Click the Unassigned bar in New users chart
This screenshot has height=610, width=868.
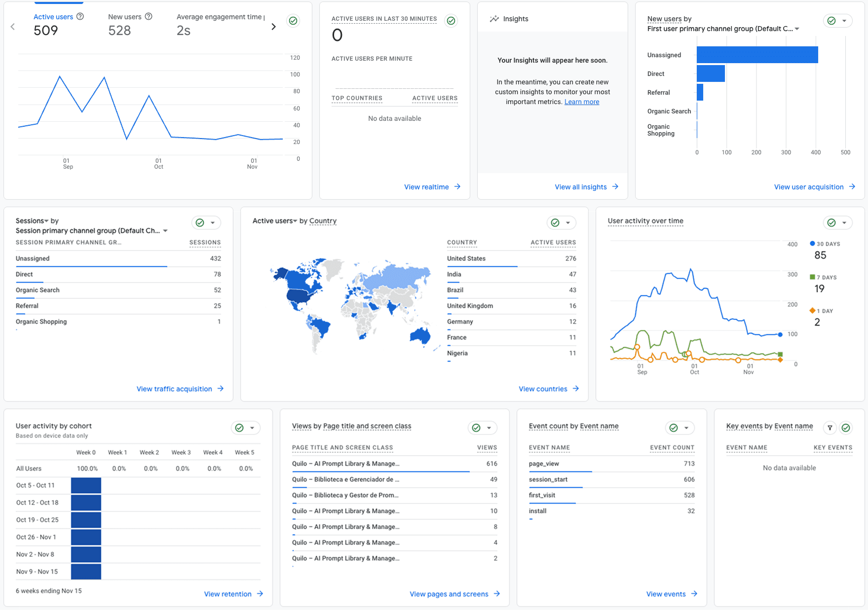[757, 55]
